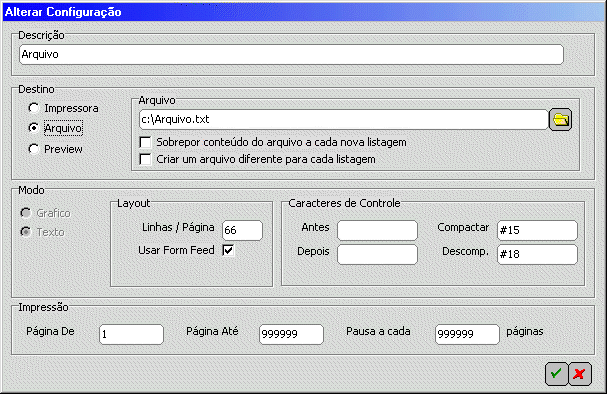Select the Texto mode radio button

[26, 232]
